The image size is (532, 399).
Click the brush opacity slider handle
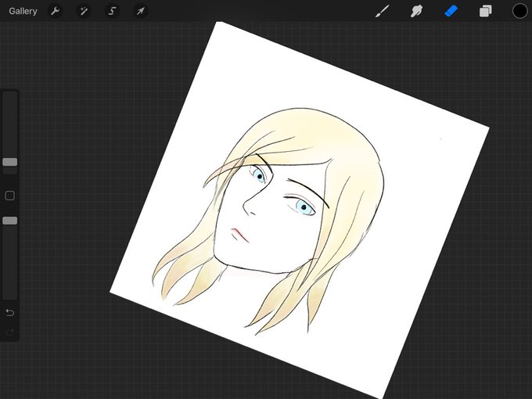[x=10, y=221]
